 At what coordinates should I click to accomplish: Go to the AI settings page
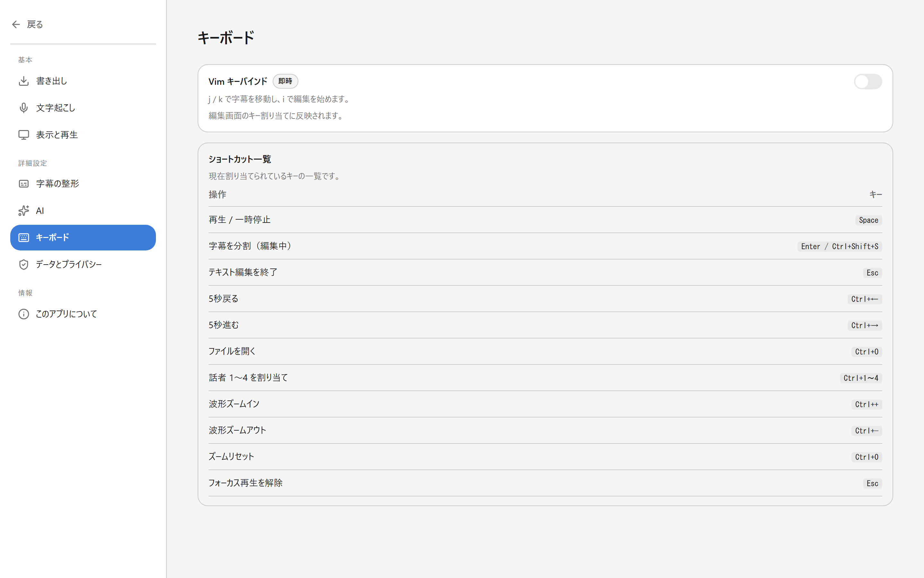[83, 211]
